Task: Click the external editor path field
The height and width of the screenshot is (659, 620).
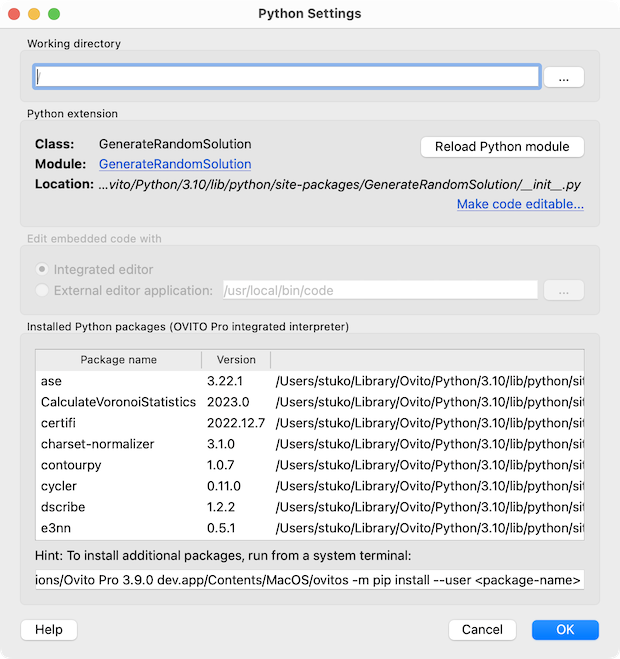Action: [x=380, y=290]
